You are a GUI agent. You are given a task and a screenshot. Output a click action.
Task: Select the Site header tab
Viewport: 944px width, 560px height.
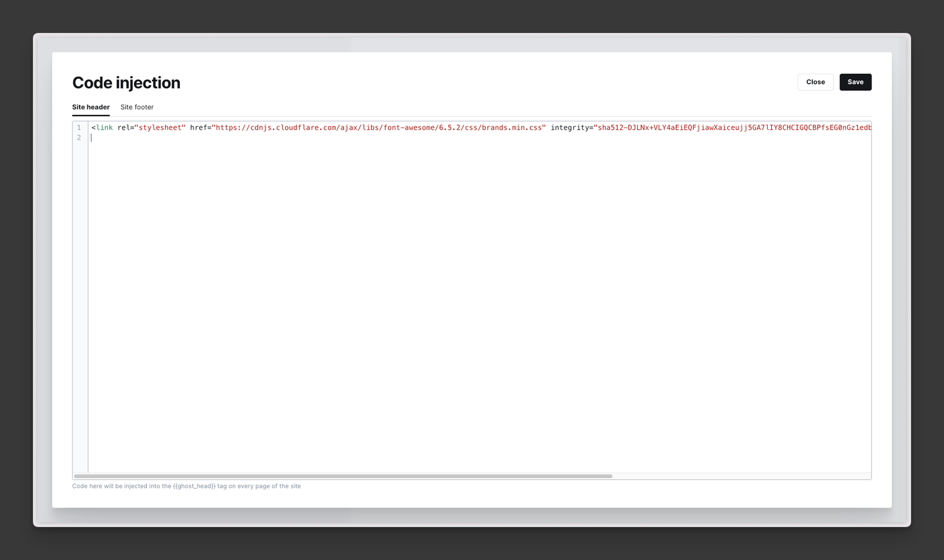tap(91, 107)
